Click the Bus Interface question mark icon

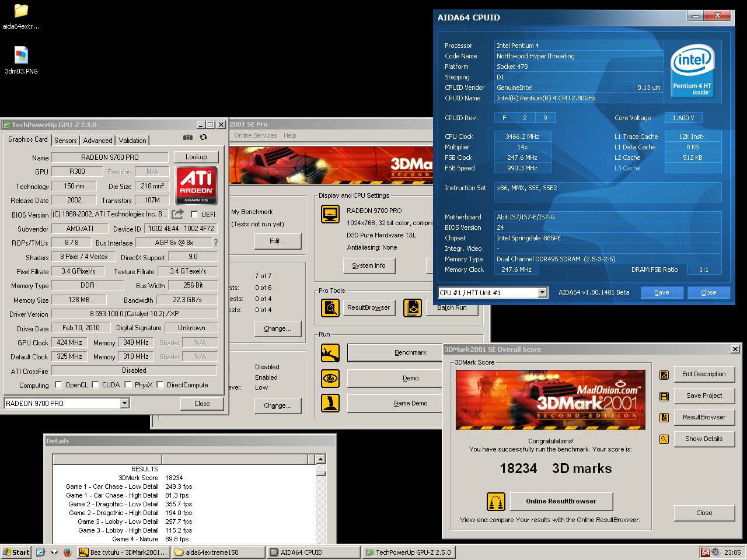(x=216, y=243)
